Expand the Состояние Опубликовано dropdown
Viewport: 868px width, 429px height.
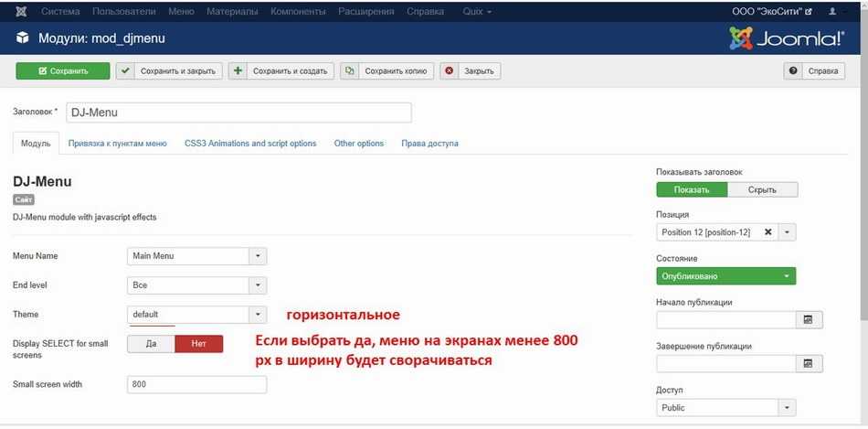point(725,276)
